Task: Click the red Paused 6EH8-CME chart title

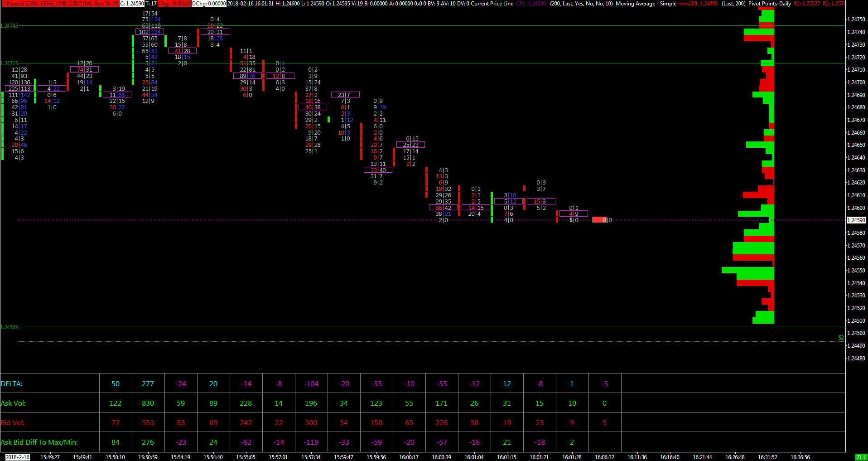Action: click(x=60, y=4)
